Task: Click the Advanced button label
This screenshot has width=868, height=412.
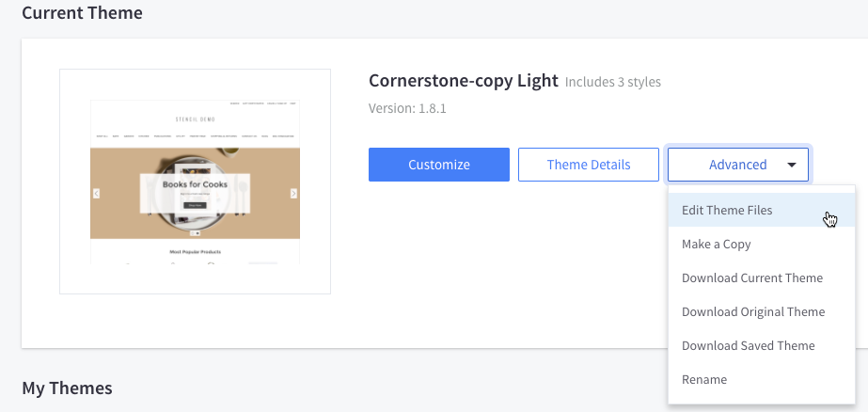Action: 737,165
